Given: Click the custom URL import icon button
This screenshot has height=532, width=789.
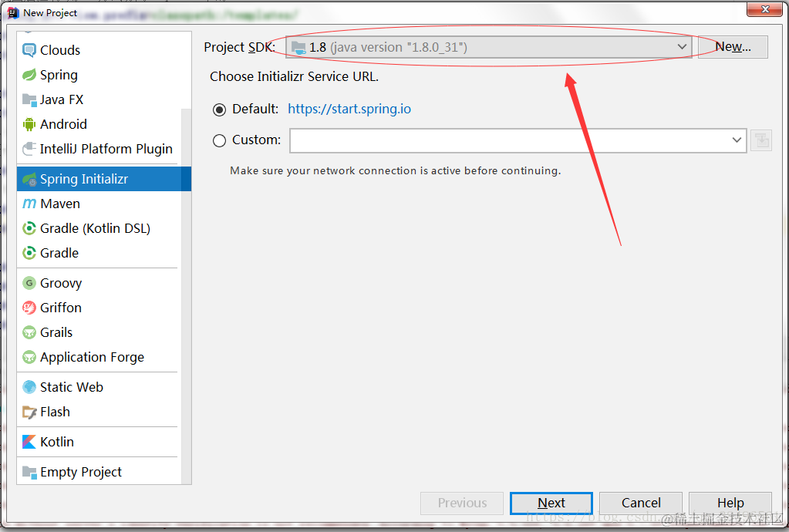Looking at the screenshot, I should (760, 140).
